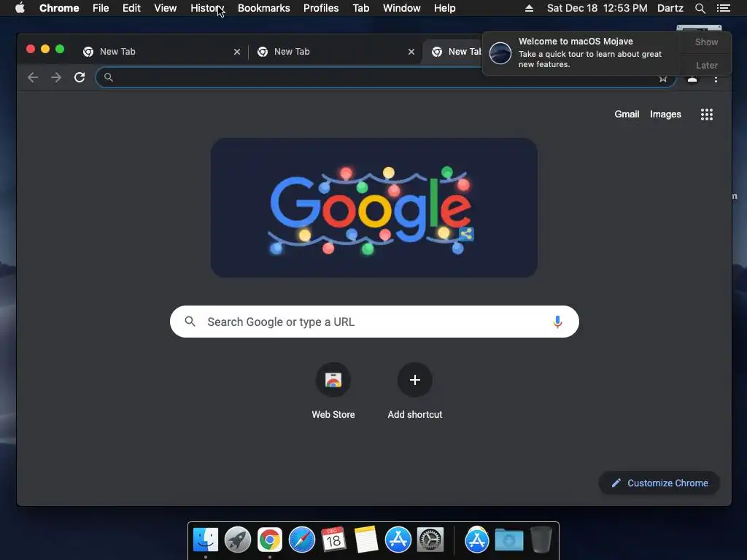Click the share icon on the Google doodle
This screenshot has width=747, height=560.
466,234
